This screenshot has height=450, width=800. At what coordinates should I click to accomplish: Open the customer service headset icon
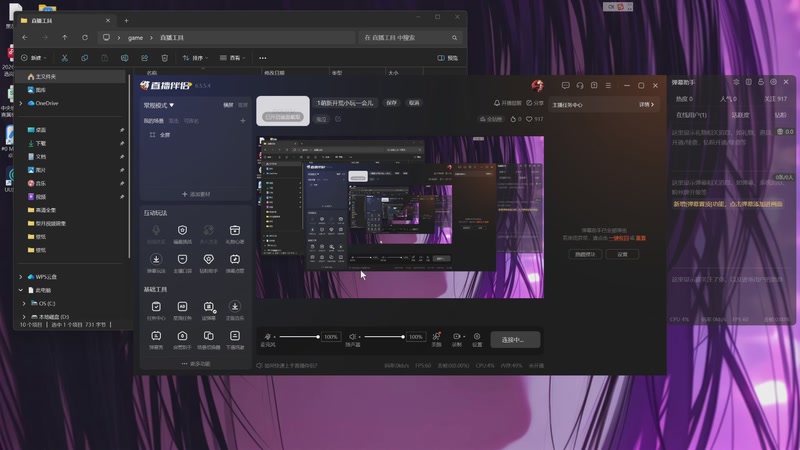click(x=580, y=86)
